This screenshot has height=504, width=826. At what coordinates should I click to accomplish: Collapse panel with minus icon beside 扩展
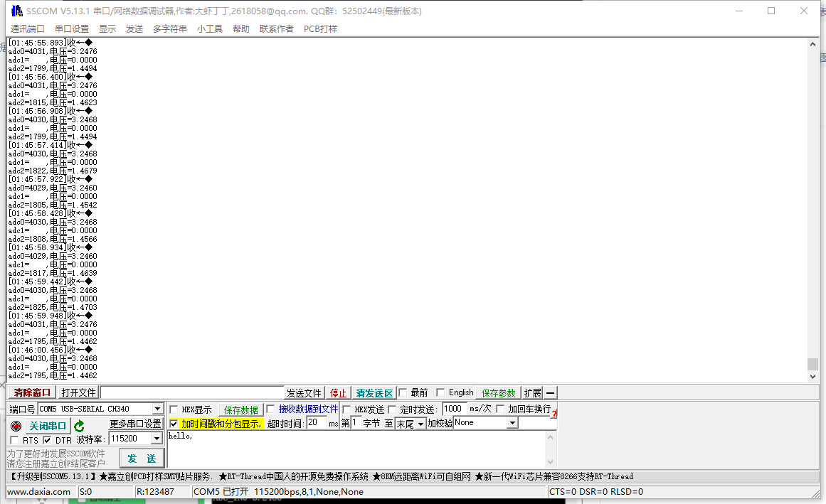[x=550, y=392]
